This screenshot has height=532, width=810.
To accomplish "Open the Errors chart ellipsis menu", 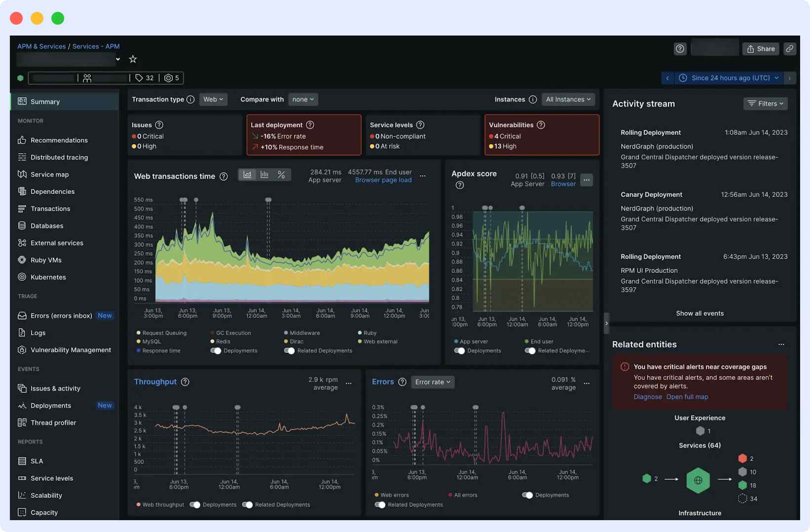I will pyautogui.click(x=586, y=383).
